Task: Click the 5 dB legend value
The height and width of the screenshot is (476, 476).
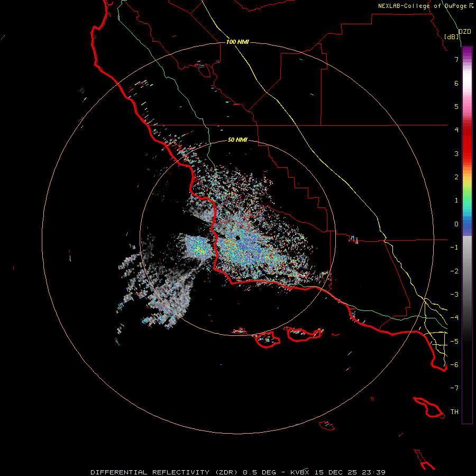Action: [456, 106]
